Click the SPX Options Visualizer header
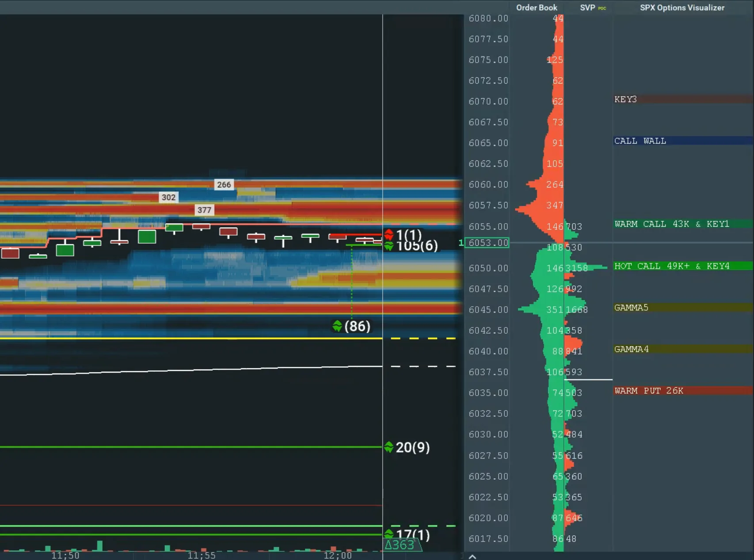Image resolution: width=754 pixels, height=560 pixels. point(682,8)
